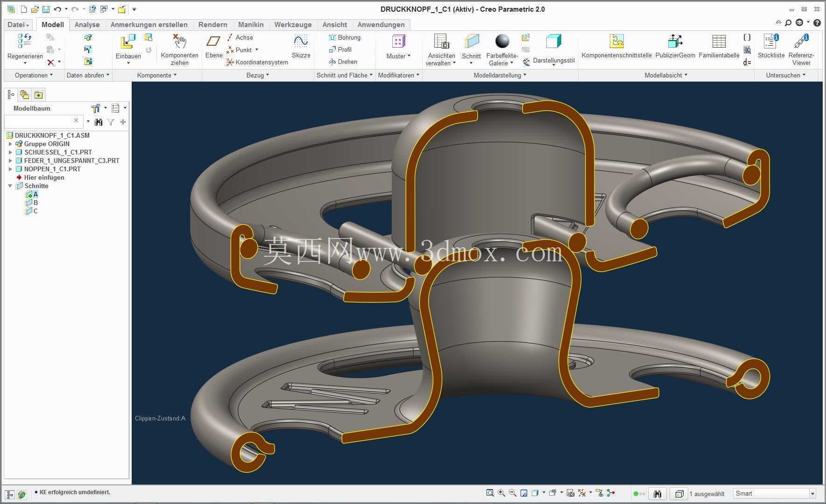The image size is (826, 504).
Task: Select the Ebene plane tool
Action: point(213,42)
